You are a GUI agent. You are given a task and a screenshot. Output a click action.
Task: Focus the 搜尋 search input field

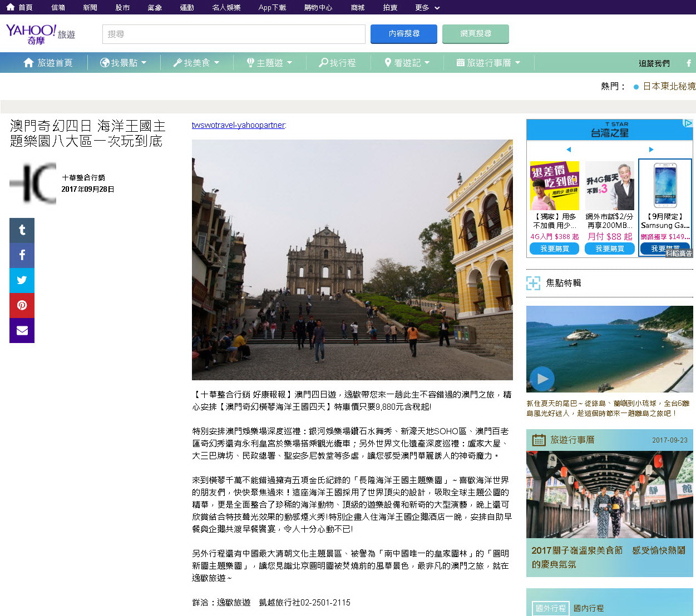234,34
